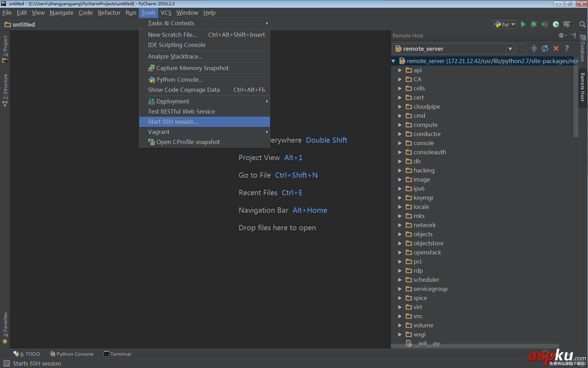Image resolution: width=588 pixels, height=368 pixels.
Task: Open the Python Console tool window
Action: (71, 354)
